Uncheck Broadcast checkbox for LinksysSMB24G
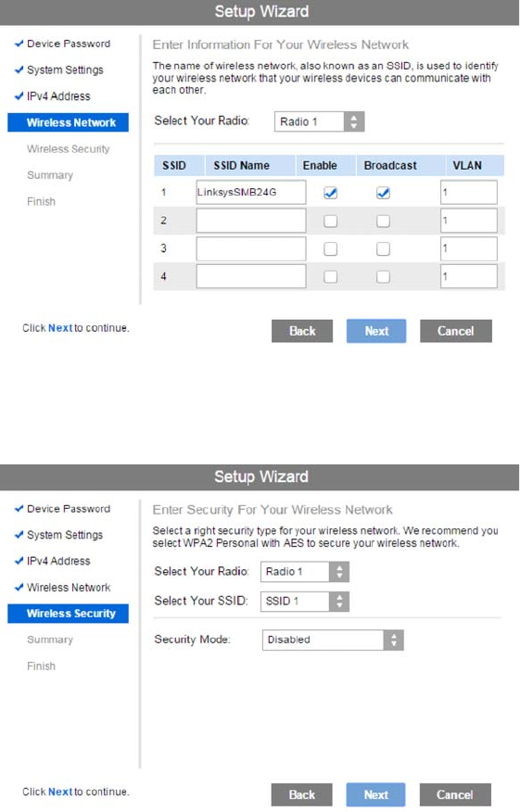Screen dimensions: 520x812 click(383, 193)
